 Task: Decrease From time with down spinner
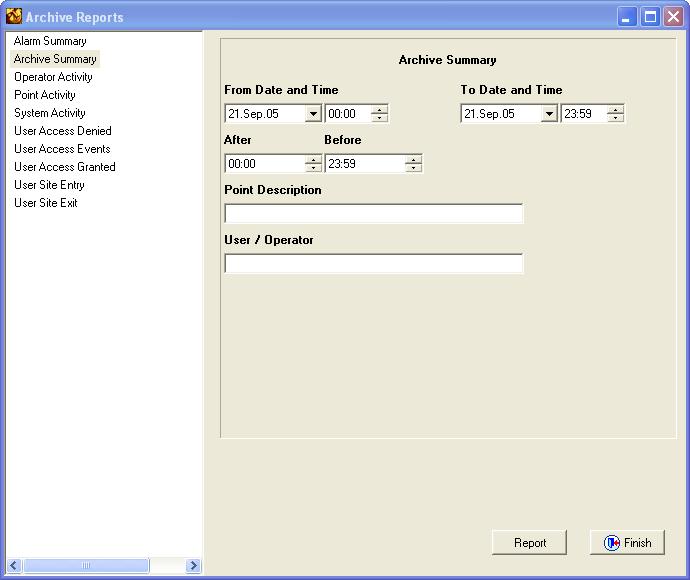click(379, 118)
